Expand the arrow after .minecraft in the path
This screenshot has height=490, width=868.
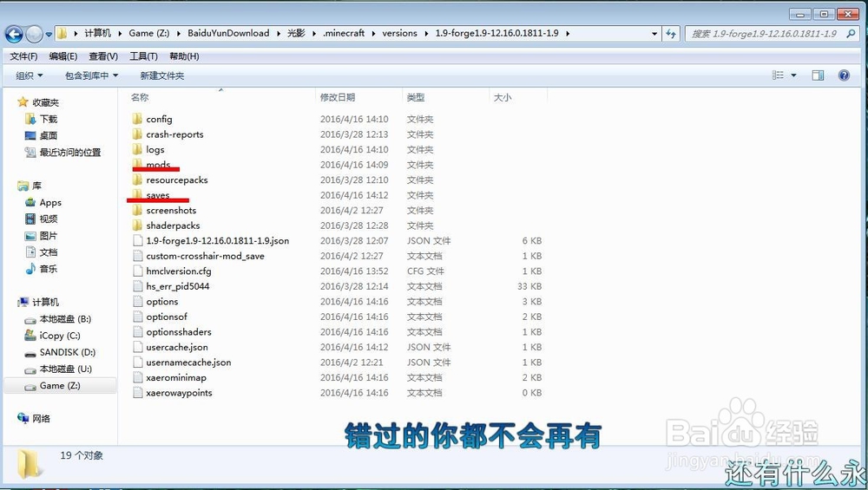click(x=373, y=33)
